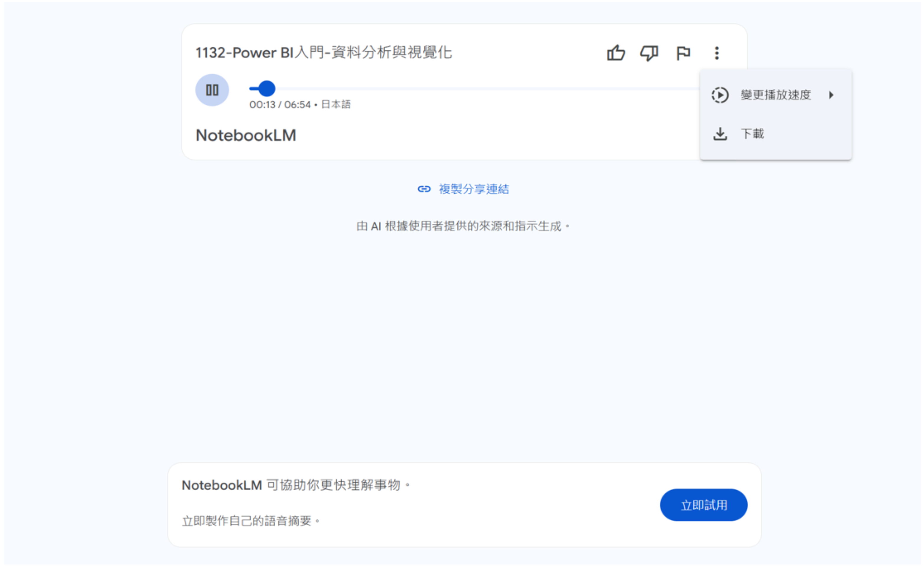Select 下載 from the menu
This screenshot has height=566, width=924.
pyautogui.click(x=776, y=134)
